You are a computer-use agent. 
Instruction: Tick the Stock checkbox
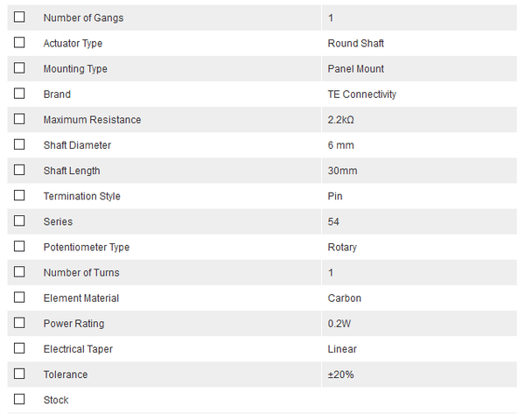(x=19, y=399)
